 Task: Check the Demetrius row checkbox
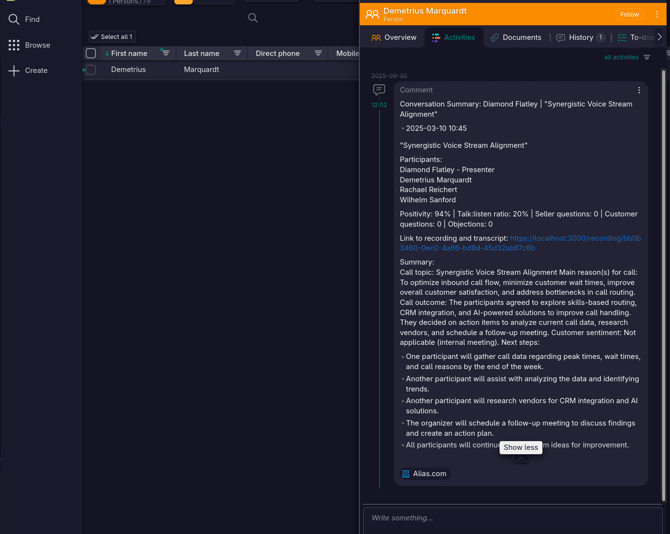coord(91,70)
